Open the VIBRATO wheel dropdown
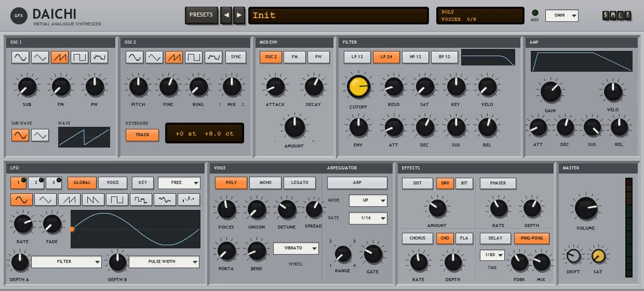This screenshot has height=291, width=644. 296,249
